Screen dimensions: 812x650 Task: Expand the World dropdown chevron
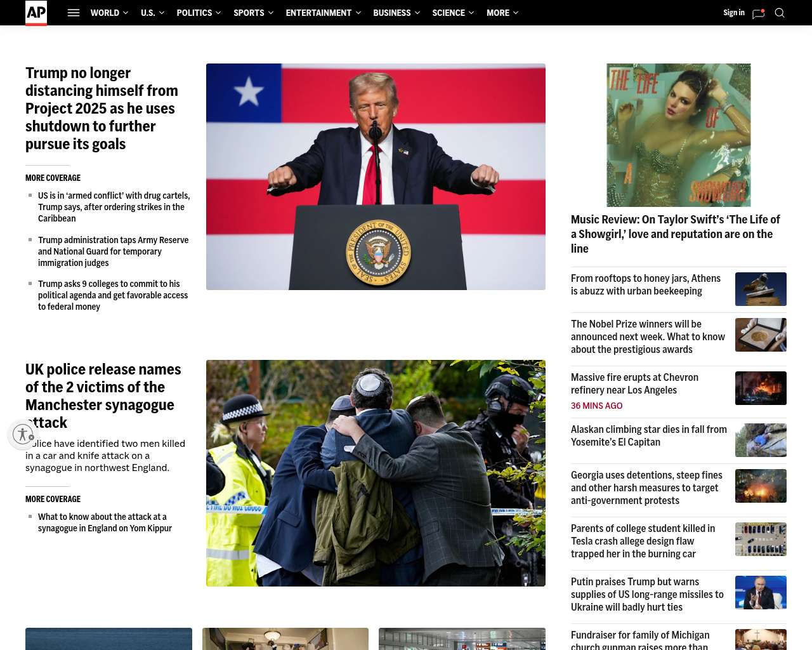point(125,13)
